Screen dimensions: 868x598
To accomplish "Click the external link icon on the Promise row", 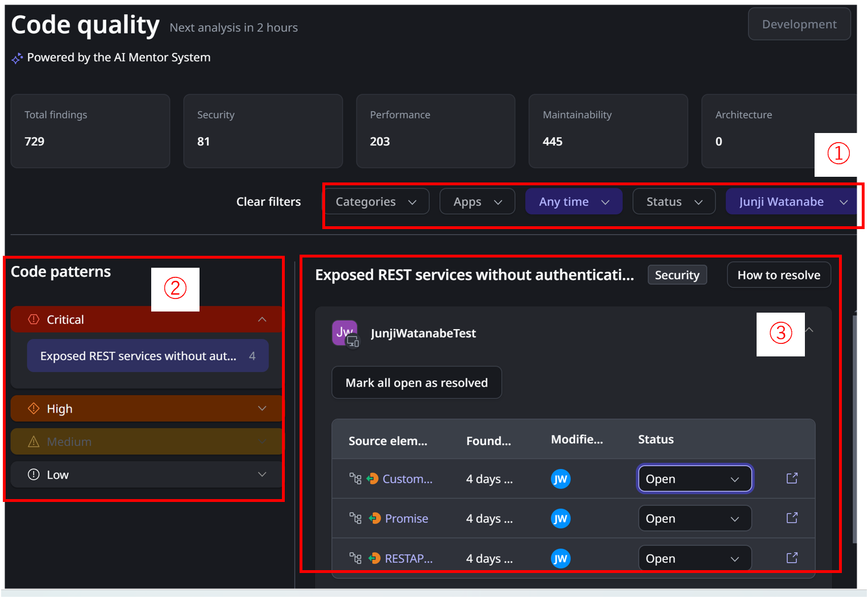I will pos(792,518).
